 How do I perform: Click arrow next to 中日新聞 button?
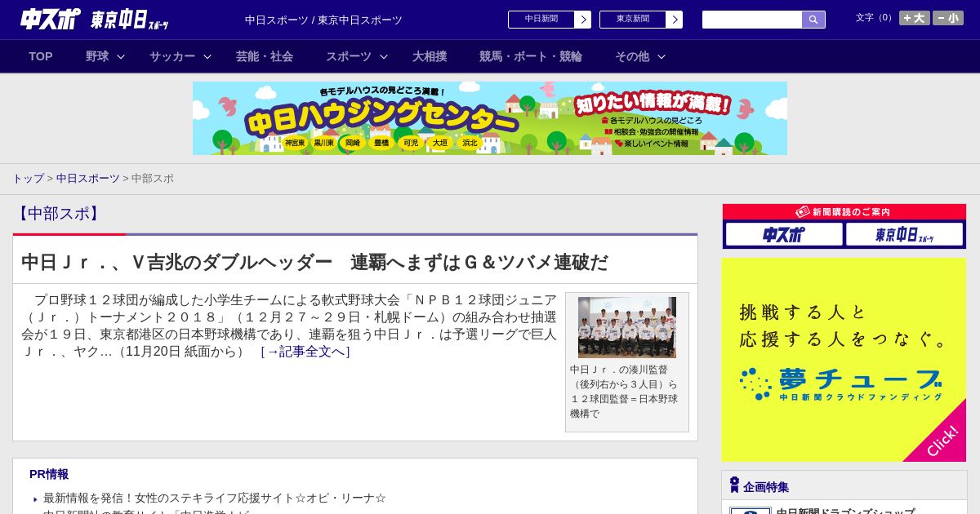(583, 20)
